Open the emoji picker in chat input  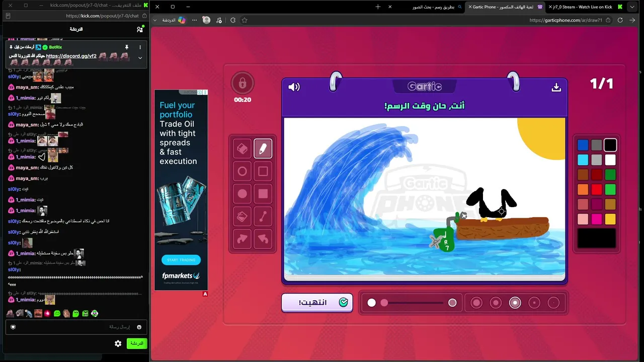click(x=139, y=327)
